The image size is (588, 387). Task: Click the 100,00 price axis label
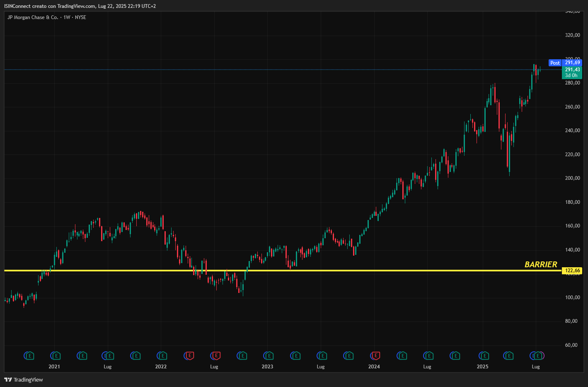573,298
